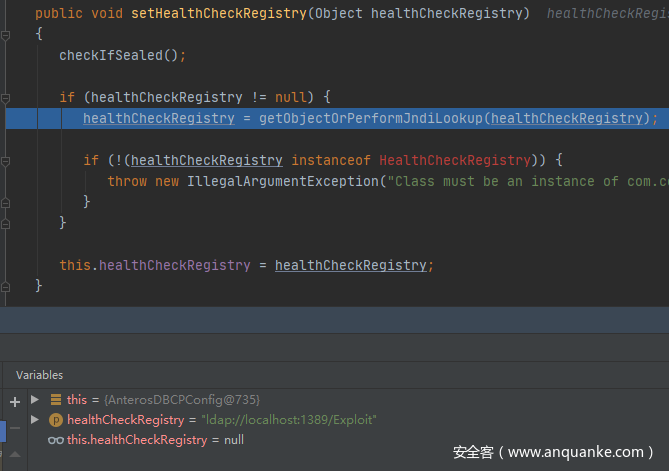Expand the 'this' variable node
This screenshot has height=471, width=669.
36,400
